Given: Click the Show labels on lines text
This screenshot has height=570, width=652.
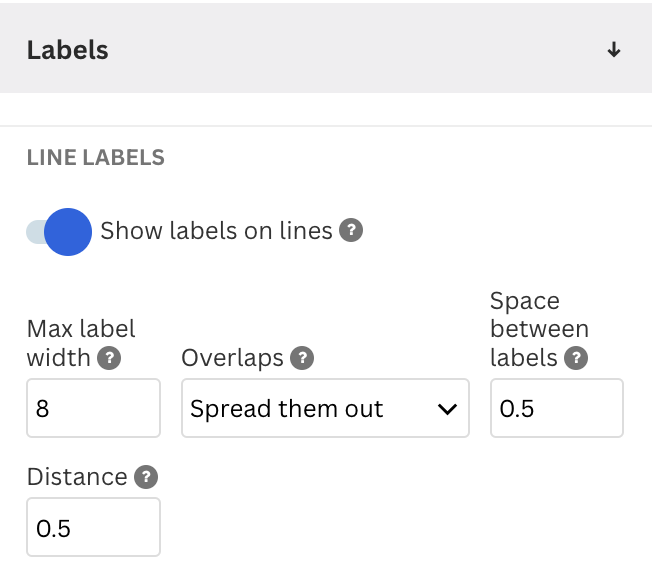Looking at the screenshot, I should [x=216, y=231].
